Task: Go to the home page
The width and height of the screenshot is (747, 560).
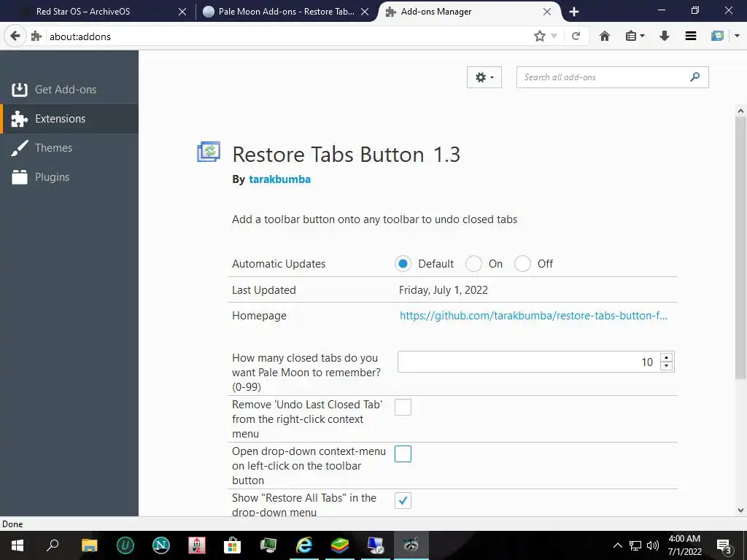Action: pos(605,36)
